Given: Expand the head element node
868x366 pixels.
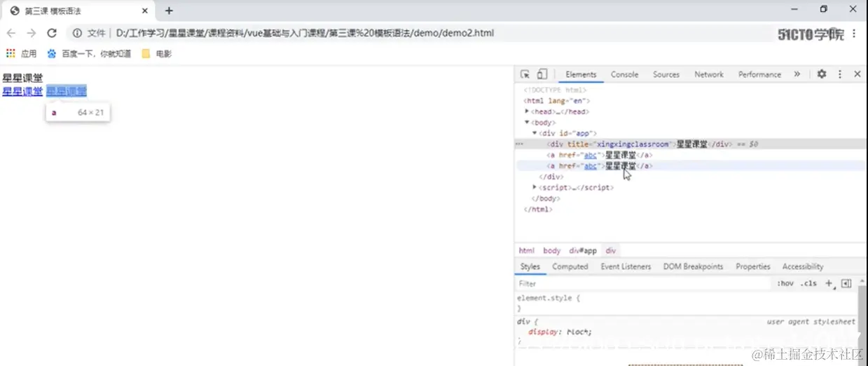Looking at the screenshot, I should [528, 111].
